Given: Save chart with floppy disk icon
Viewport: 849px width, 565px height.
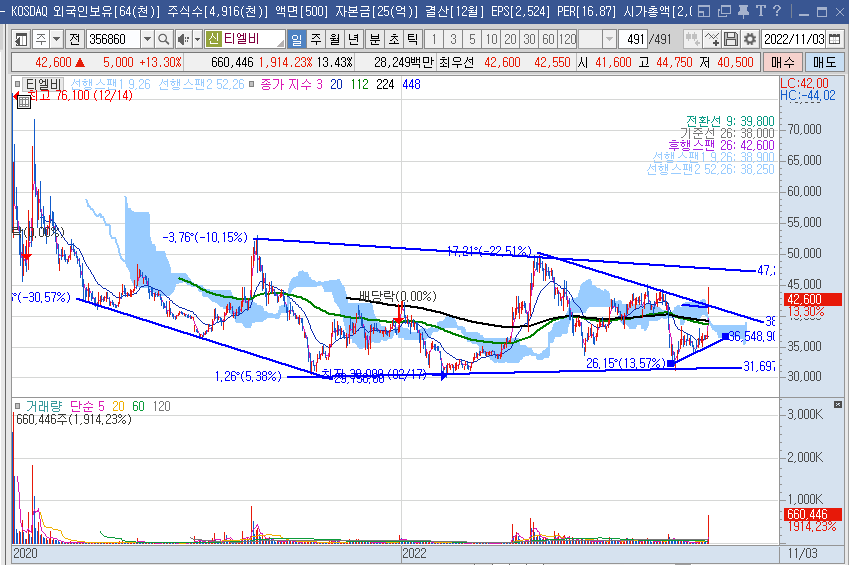Looking at the screenshot, I should [x=730, y=39].
